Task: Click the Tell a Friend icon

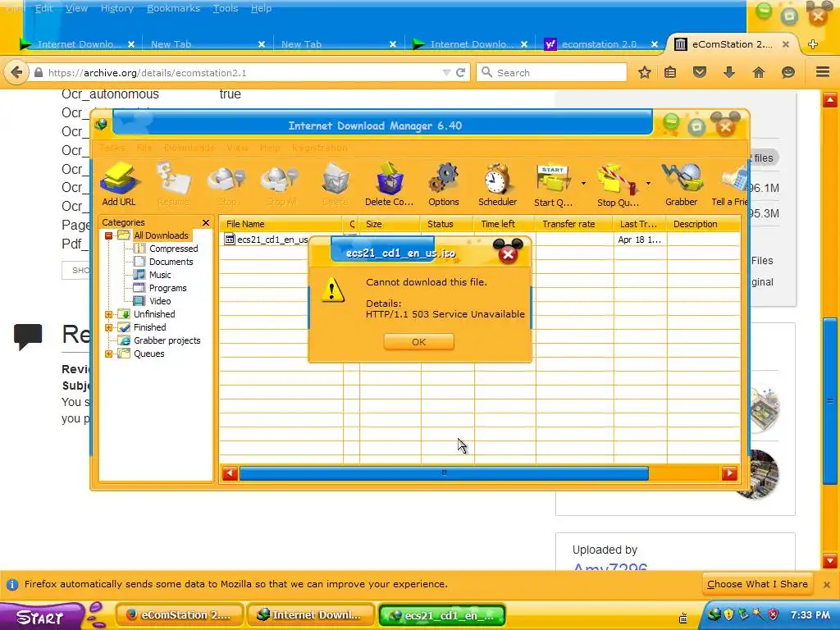Action: click(x=729, y=184)
